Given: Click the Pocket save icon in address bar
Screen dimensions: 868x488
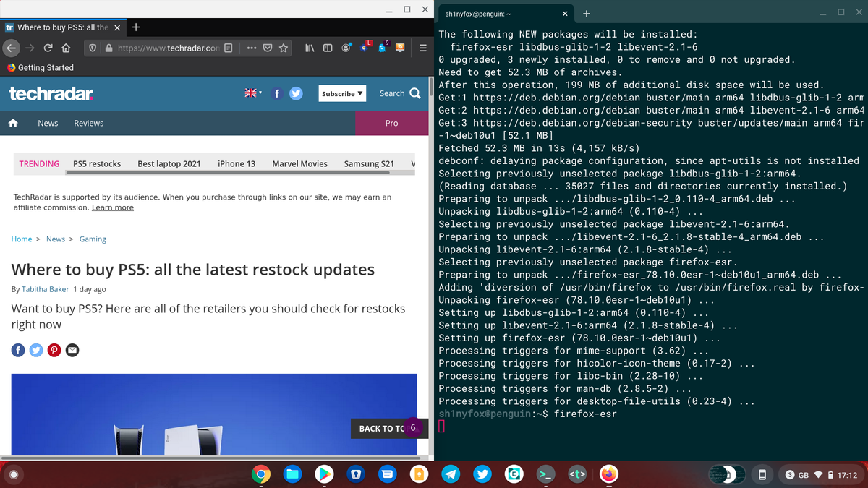Looking at the screenshot, I should pos(268,48).
